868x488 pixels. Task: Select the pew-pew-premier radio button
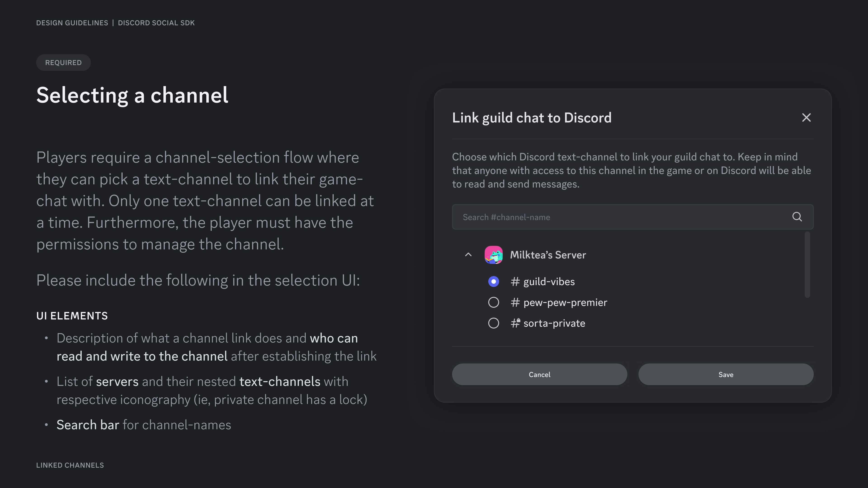(494, 303)
